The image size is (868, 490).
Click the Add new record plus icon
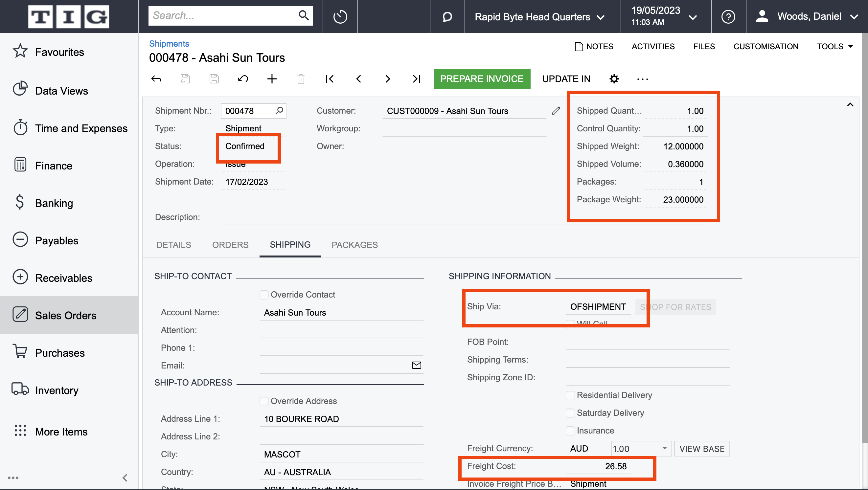point(272,79)
